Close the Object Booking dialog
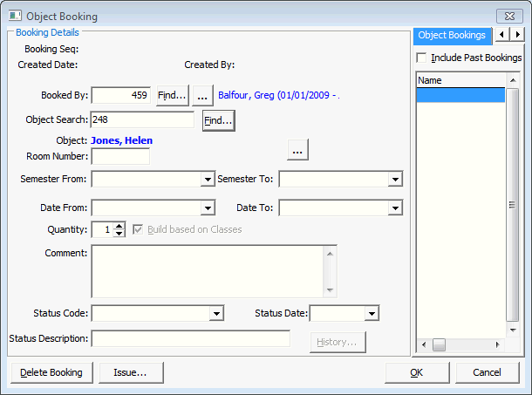 point(509,16)
